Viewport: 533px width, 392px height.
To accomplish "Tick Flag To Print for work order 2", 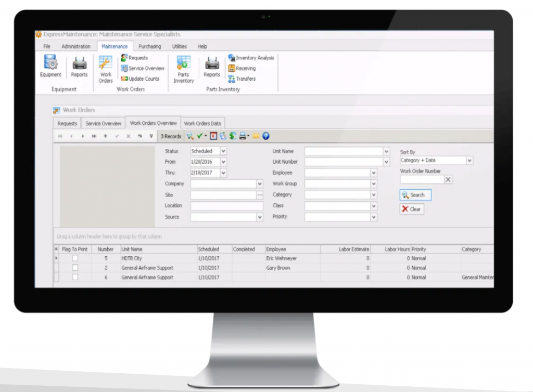I will pos(75,268).
